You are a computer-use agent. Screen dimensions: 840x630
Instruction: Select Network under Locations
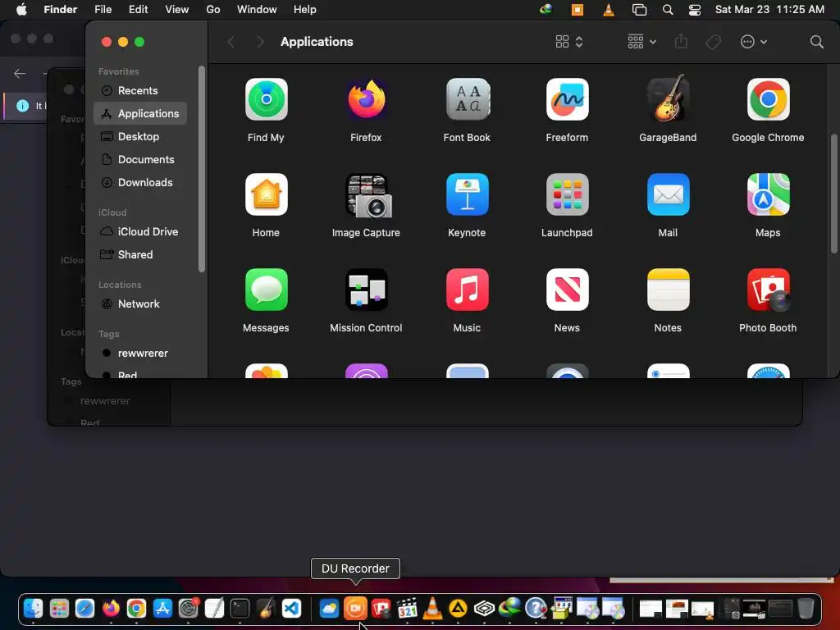click(140, 304)
